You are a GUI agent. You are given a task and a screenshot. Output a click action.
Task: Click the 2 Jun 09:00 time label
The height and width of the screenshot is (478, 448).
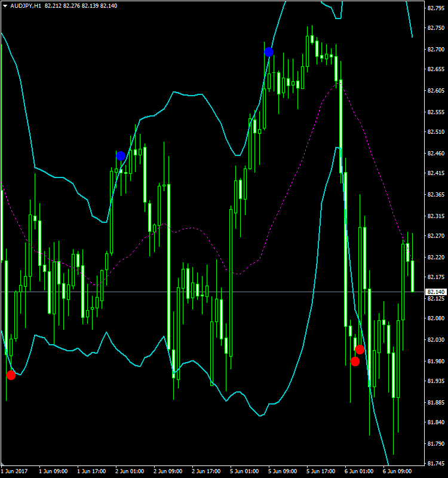pos(168,471)
